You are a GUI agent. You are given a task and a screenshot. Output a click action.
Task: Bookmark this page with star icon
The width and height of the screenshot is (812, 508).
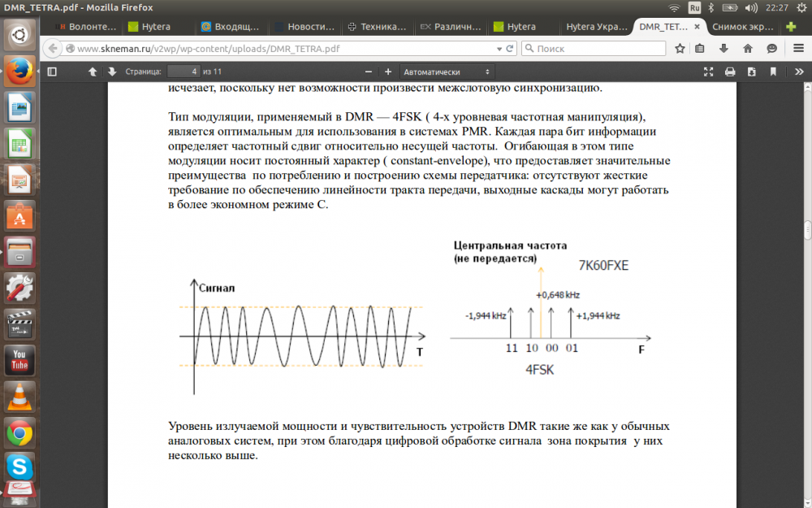click(x=680, y=49)
